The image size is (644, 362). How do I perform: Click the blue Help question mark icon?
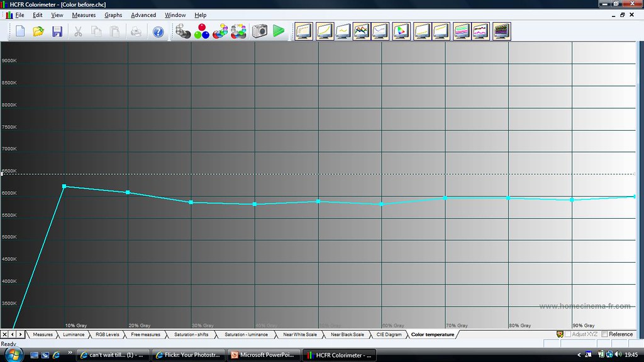[158, 31]
